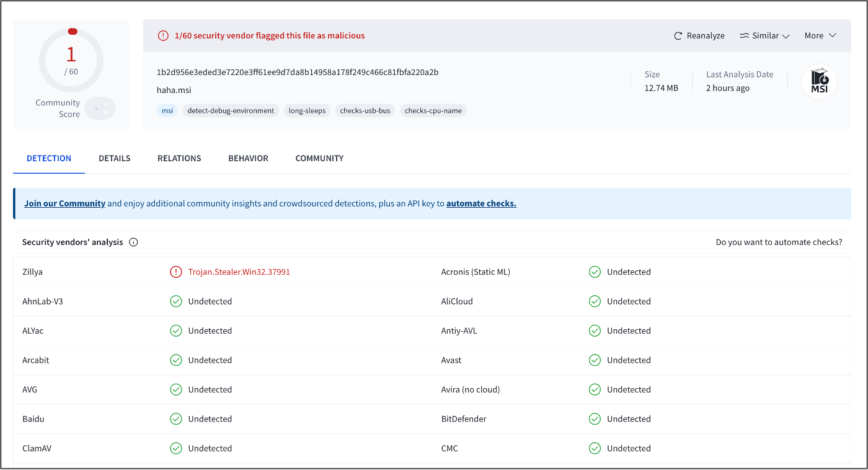Click the red alert icon in the malicious banner

162,35
